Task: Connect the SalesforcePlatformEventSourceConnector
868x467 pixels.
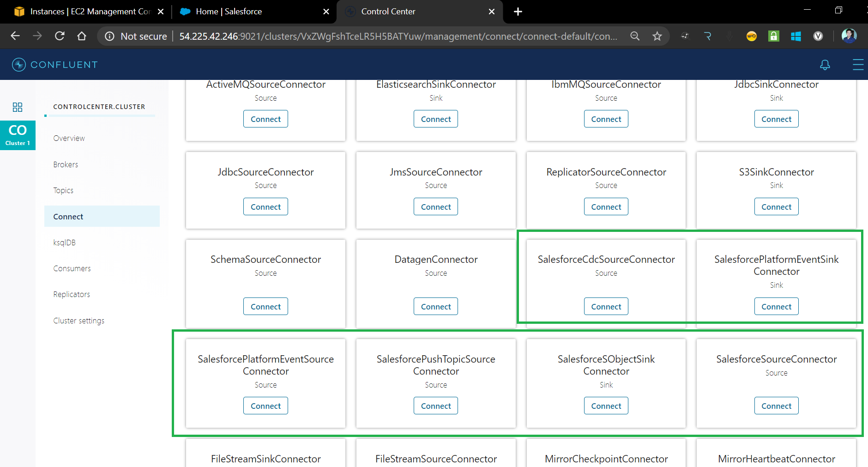Action: (x=265, y=406)
